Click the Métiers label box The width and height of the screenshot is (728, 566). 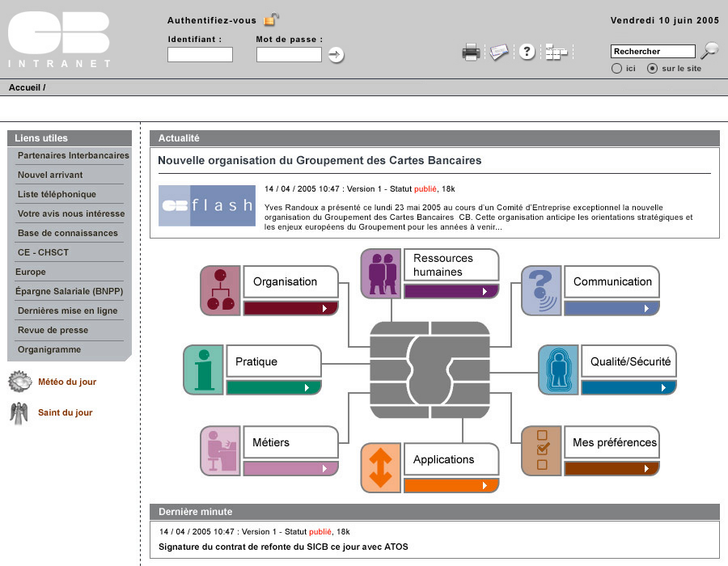click(290, 442)
